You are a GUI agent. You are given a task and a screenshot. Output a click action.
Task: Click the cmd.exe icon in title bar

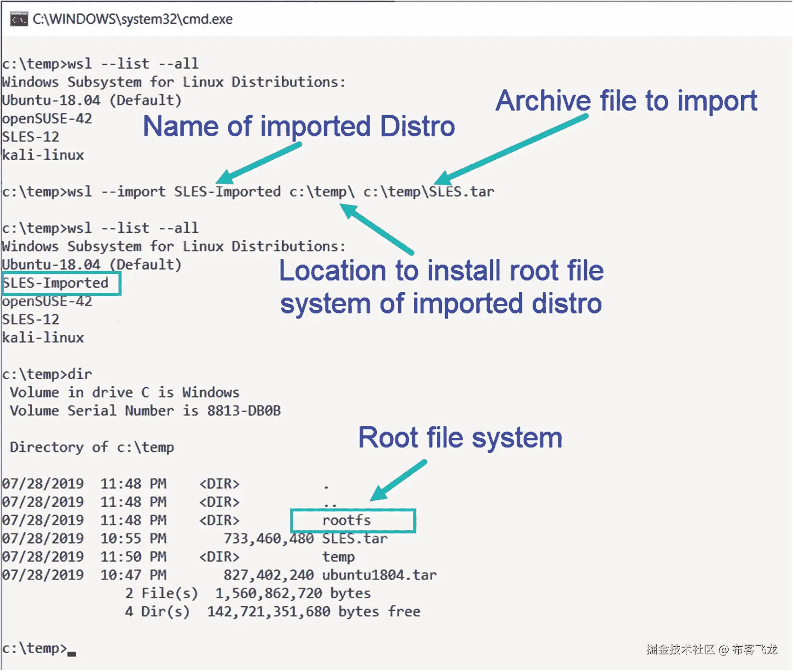point(19,19)
